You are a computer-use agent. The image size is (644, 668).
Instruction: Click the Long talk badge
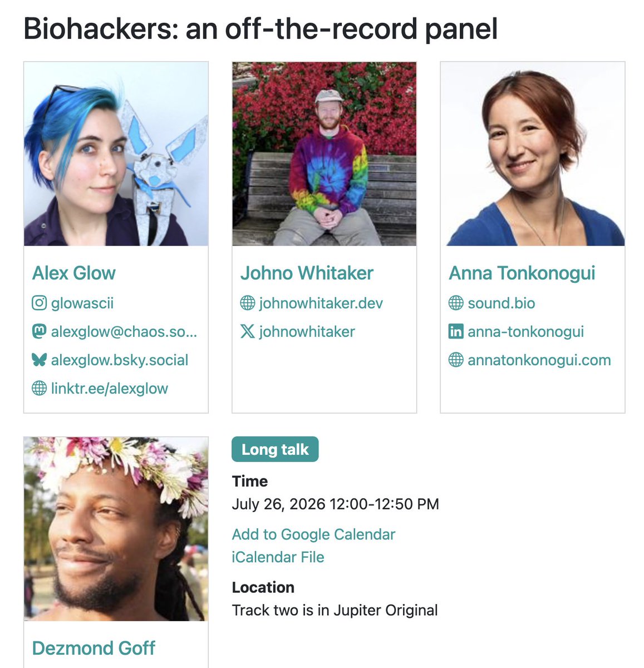pos(275,449)
